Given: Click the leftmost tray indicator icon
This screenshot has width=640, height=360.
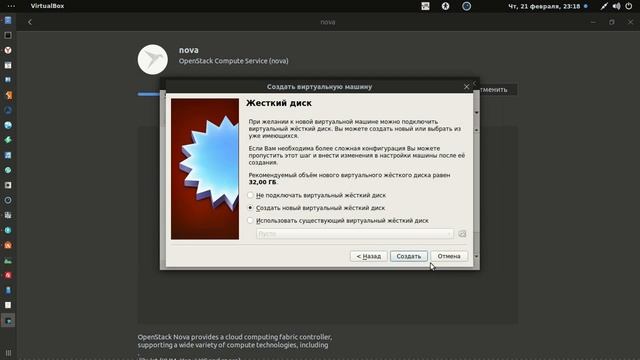Looking at the screenshot, I should pyautogui.click(x=425, y=6).
